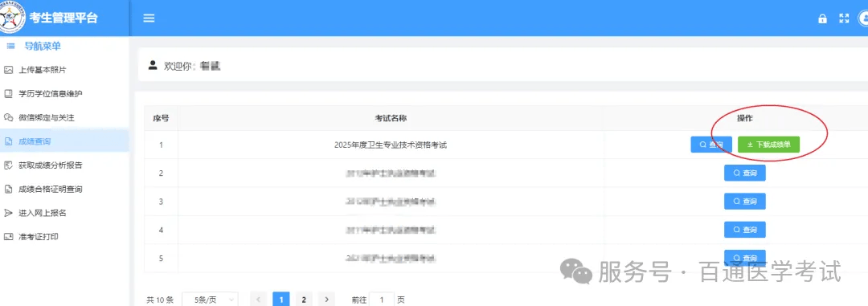Click the 学历学位信息维护 book icon
Viewport: 868px width, 306px height.
click(x=8, y=93)
